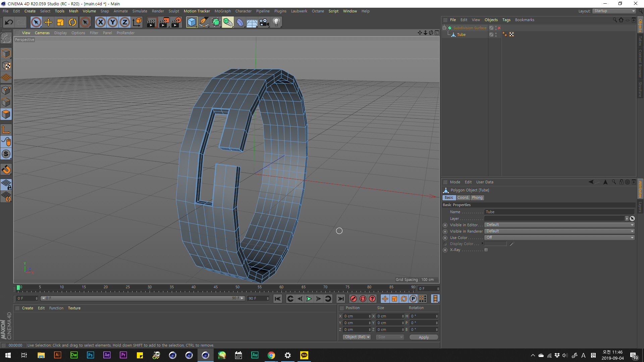Open Chrome from taskbar
Screen dimensions: 644x362
[271, 355]
